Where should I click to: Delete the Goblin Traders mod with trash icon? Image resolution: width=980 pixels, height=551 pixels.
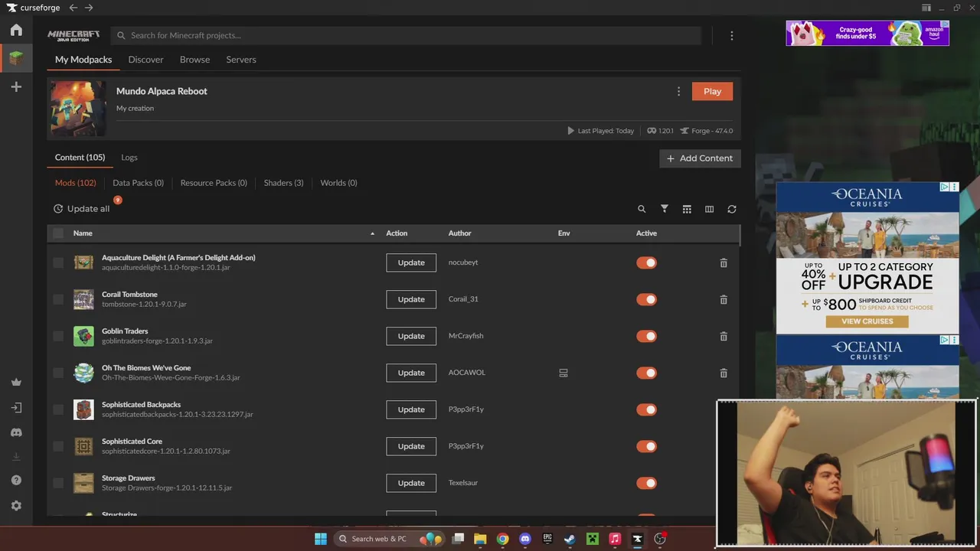[724, 336]
